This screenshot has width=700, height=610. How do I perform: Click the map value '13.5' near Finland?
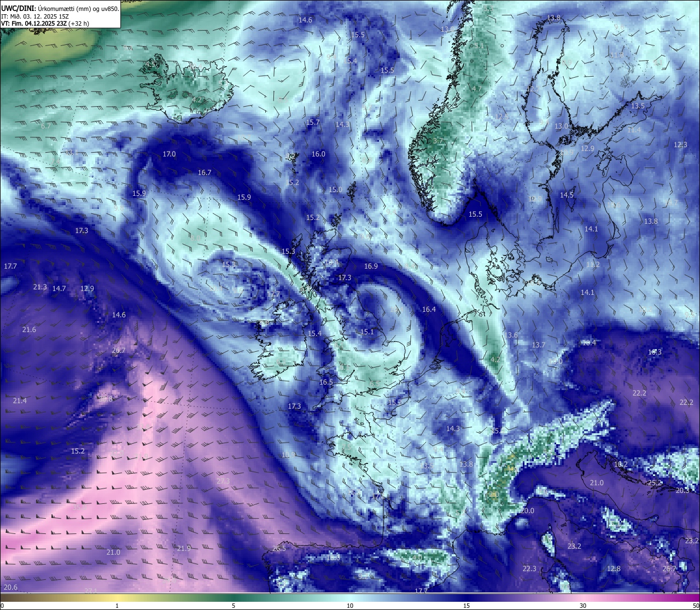[x=638, y=106]
